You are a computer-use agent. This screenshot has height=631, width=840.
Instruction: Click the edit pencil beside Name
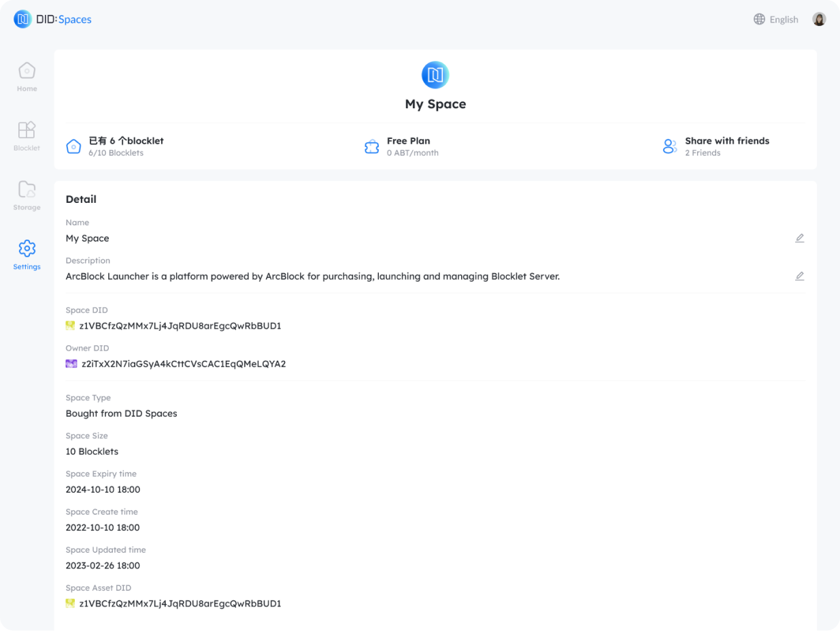coord(800,238)
